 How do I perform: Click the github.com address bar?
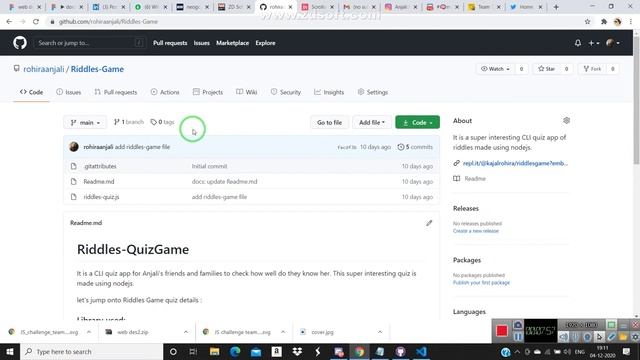314,22
